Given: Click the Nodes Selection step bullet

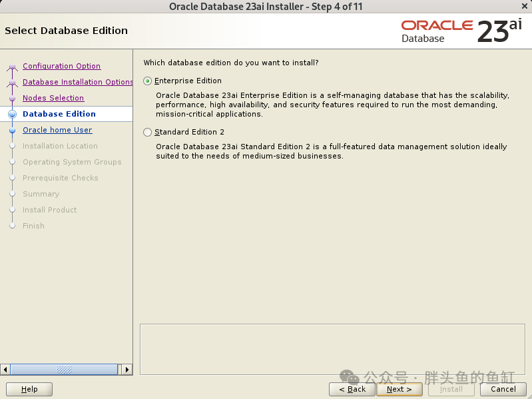Looking at the screenshot, I should tap(13, 98).
